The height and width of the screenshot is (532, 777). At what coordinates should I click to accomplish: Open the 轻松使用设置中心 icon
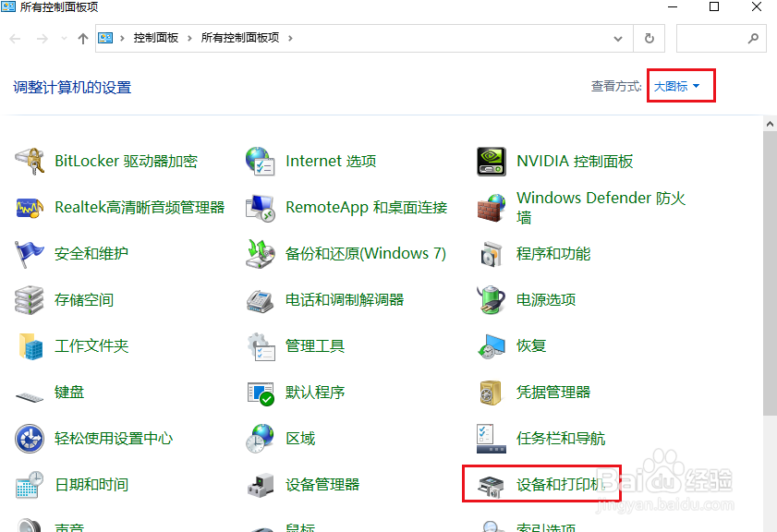click(x=30, y=439)
